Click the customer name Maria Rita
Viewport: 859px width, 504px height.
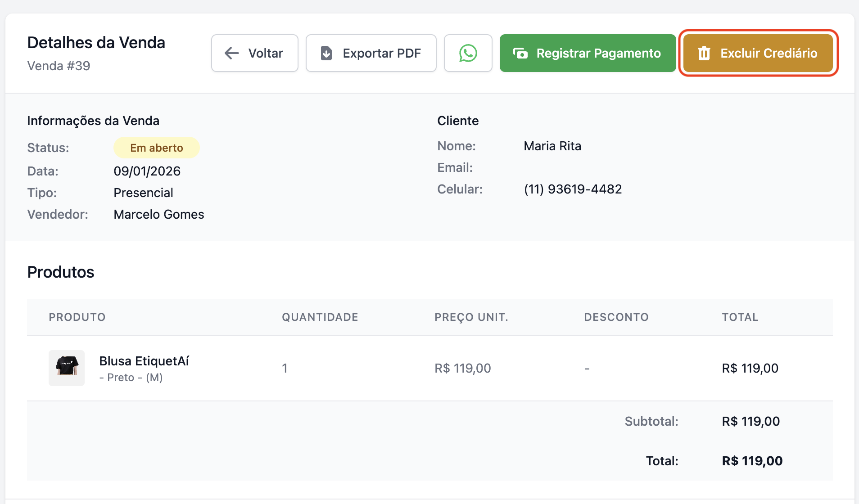552,146
